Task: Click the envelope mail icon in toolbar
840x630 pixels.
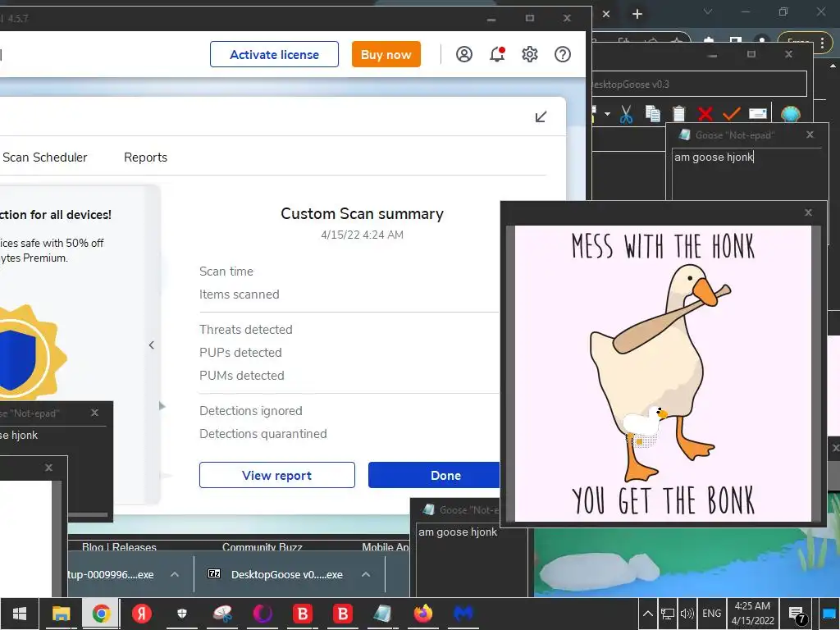Action: click(757, 113)
